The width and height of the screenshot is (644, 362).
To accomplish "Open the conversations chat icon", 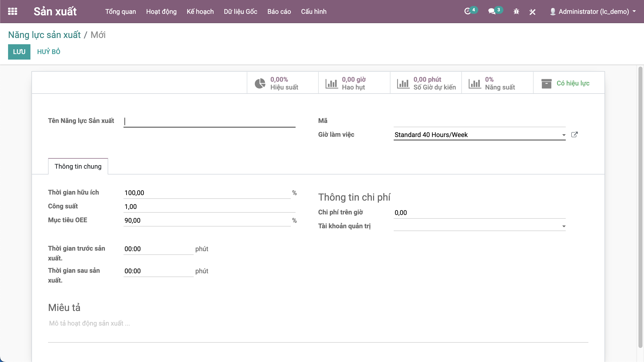I will (492, 11).
